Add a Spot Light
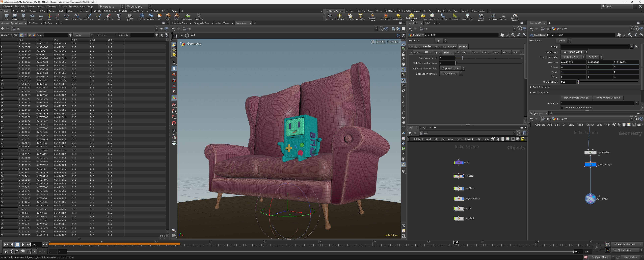Screen dimensions: 644x260 click(350, 17)
